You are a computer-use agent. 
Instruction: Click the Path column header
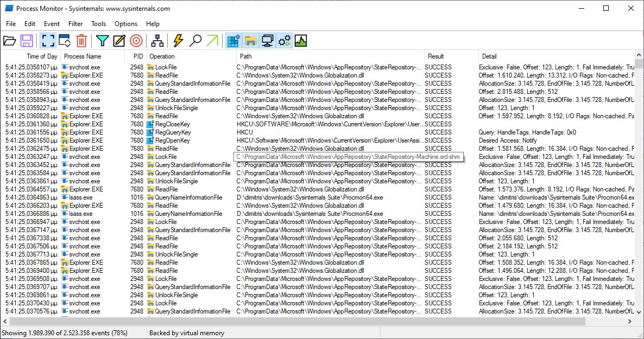[330, 56]
